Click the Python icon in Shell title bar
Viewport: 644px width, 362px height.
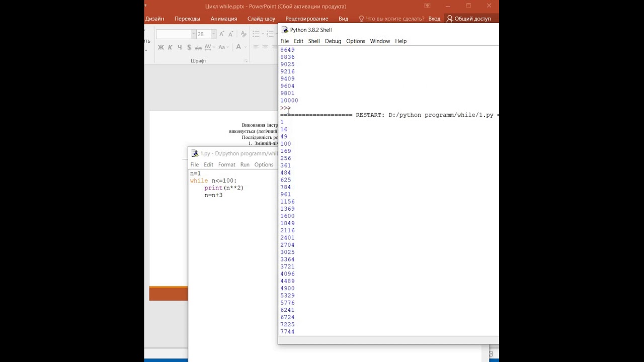(285, 30)
